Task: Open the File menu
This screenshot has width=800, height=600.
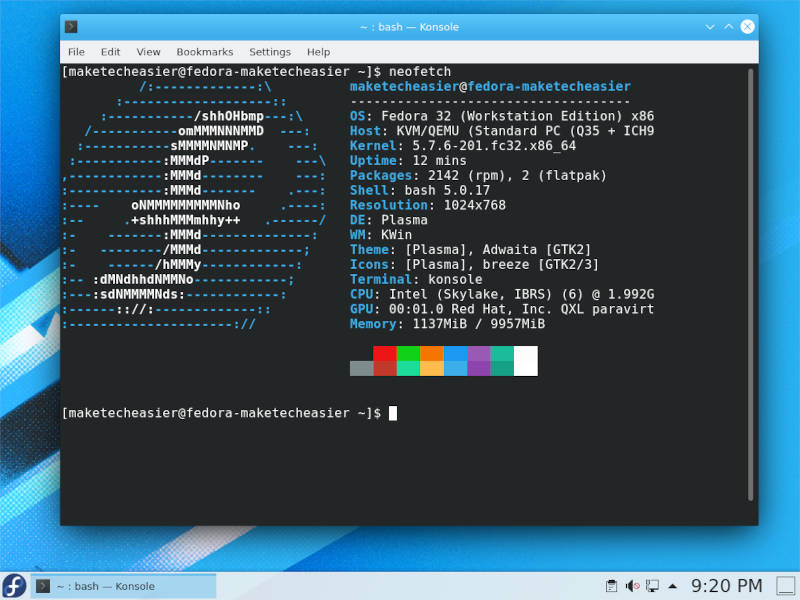Action: click(76, 51)
